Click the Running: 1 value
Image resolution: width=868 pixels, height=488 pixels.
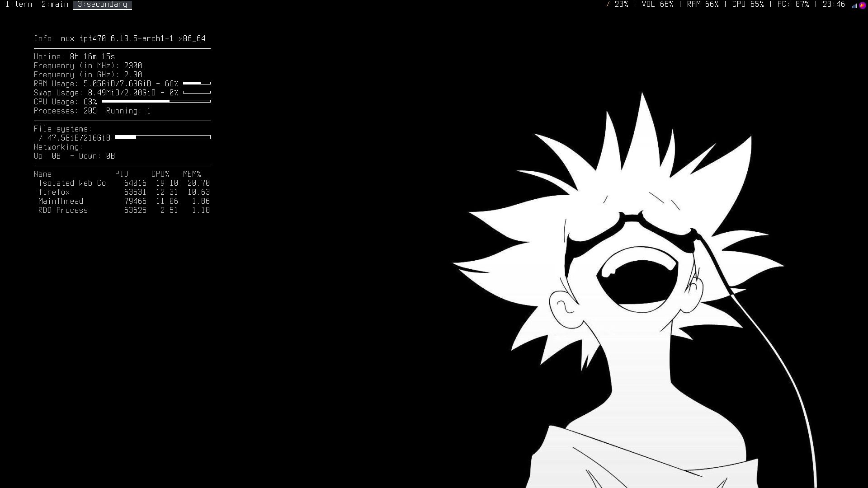(x=129, y=111)
